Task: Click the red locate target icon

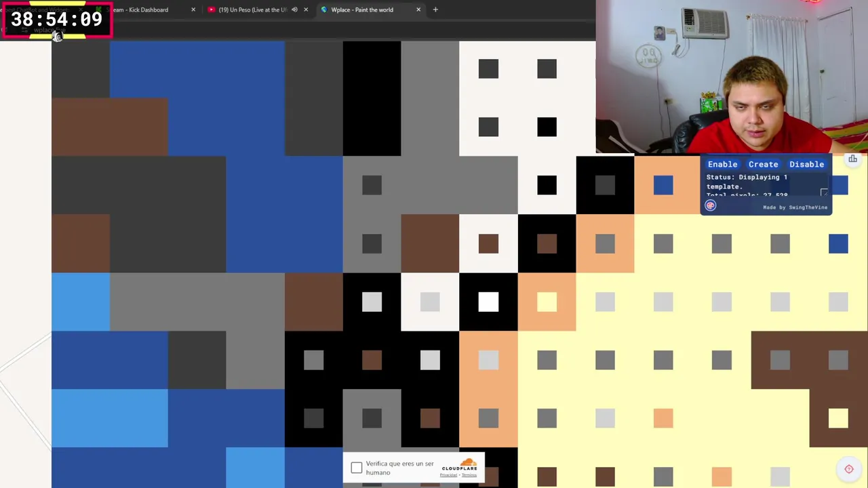Action: click(x=849, y=469)
